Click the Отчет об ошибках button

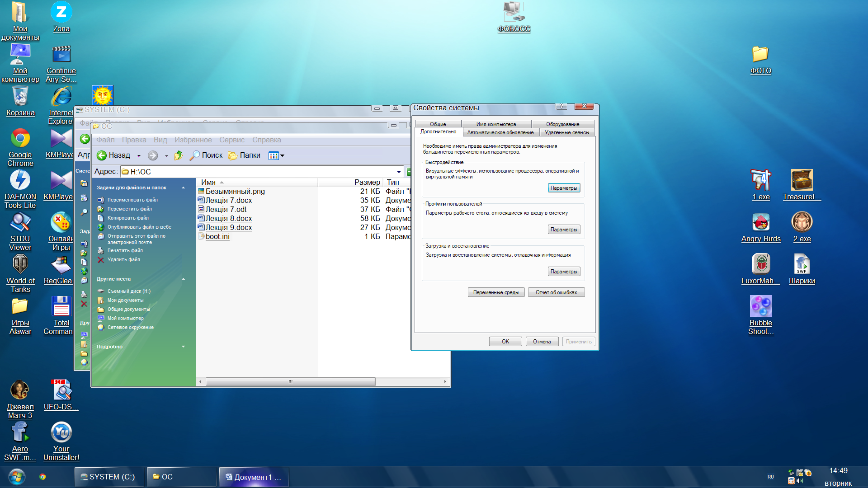[556, 292]
